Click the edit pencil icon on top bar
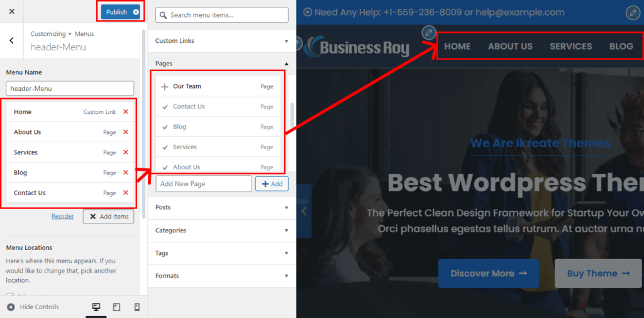 click(x=633, y=13)
